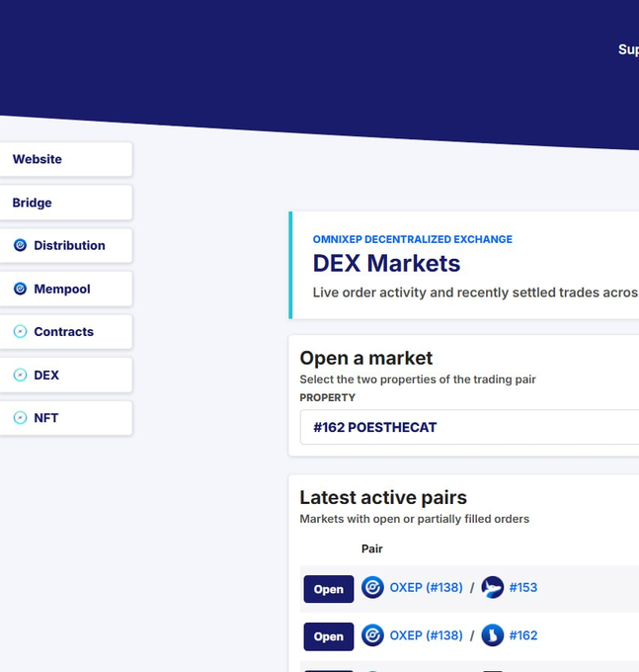Image resolution: width=639 pixels, height=672 pixels.
Task: Click Open button for OXEP / #153 pair
Action: [329, 589]
